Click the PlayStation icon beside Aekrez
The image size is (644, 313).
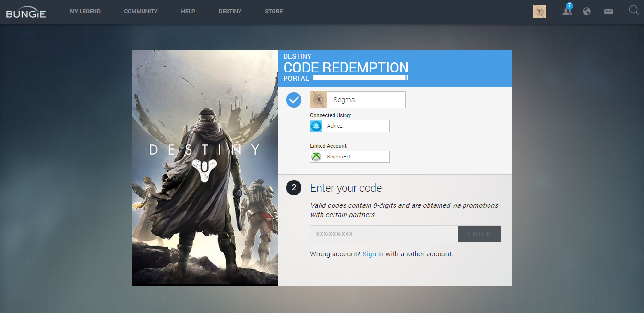(x=316, y=126)
